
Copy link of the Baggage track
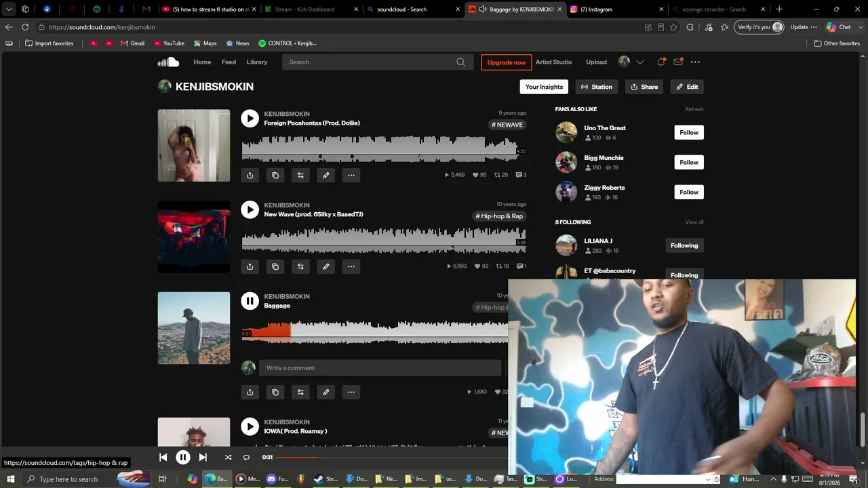(275, 392)
